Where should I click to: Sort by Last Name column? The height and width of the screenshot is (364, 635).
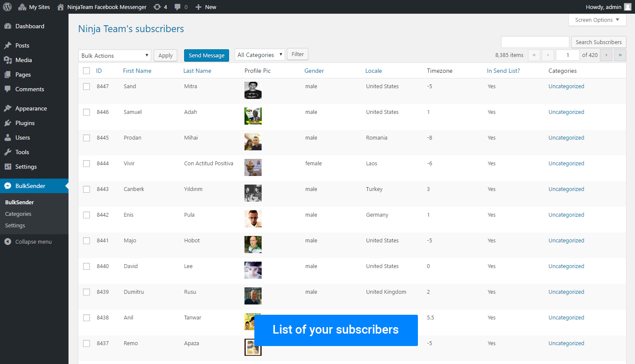coord(197,71)
